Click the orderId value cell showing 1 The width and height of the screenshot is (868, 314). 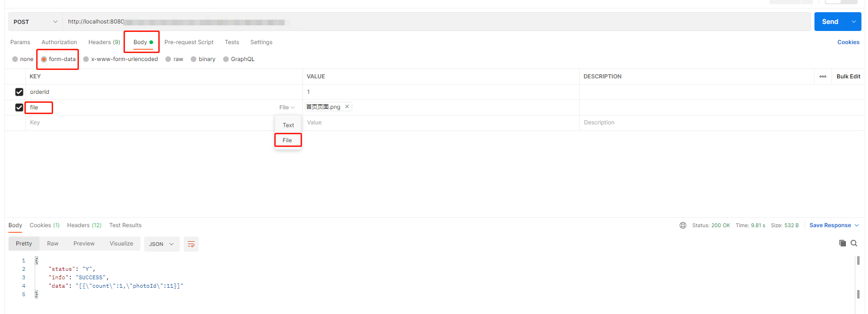(x=441, y=92)
